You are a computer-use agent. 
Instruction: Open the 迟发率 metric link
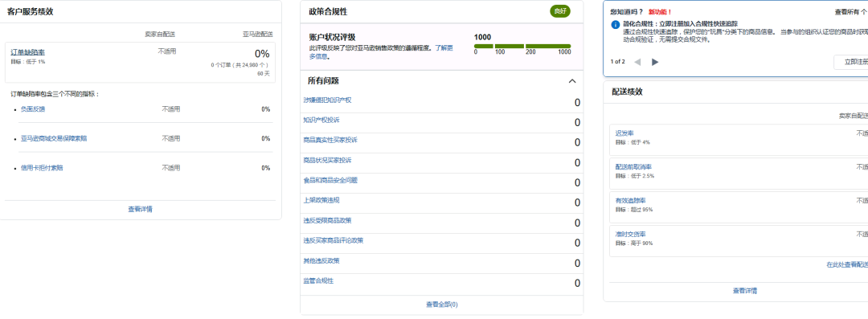624,133
